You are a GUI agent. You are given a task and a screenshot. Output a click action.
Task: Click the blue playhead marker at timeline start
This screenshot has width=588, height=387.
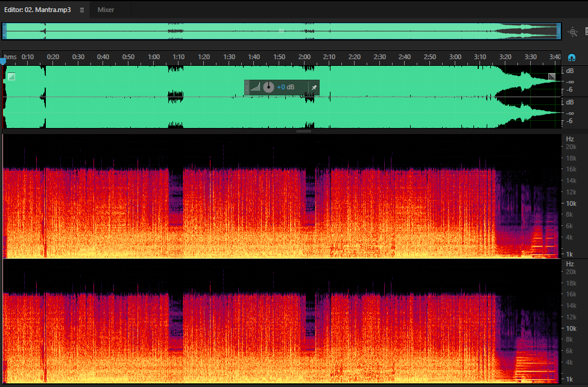click(3, 60)
